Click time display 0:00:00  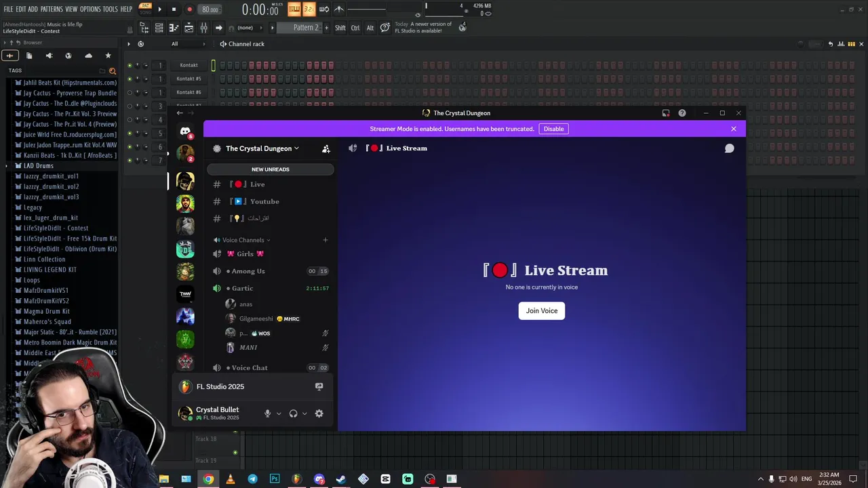pyautogui.click(x=260, y=9)
